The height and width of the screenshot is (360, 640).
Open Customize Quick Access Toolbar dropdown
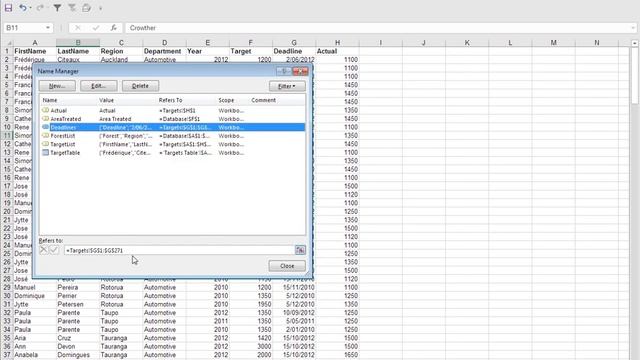pos(100,8)
